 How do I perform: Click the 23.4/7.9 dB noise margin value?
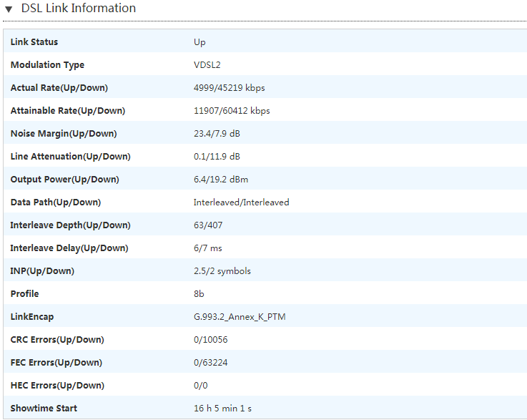point(217,134)
